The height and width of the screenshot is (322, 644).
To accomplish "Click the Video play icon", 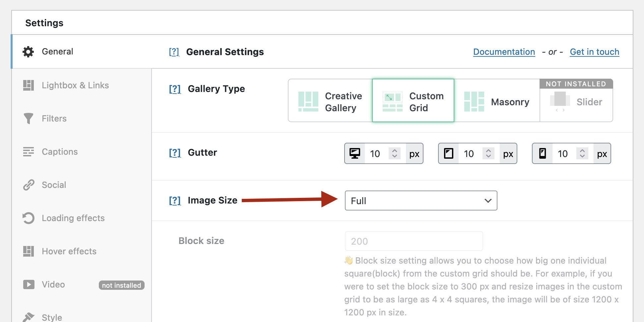I will click(x=29, y=284).
